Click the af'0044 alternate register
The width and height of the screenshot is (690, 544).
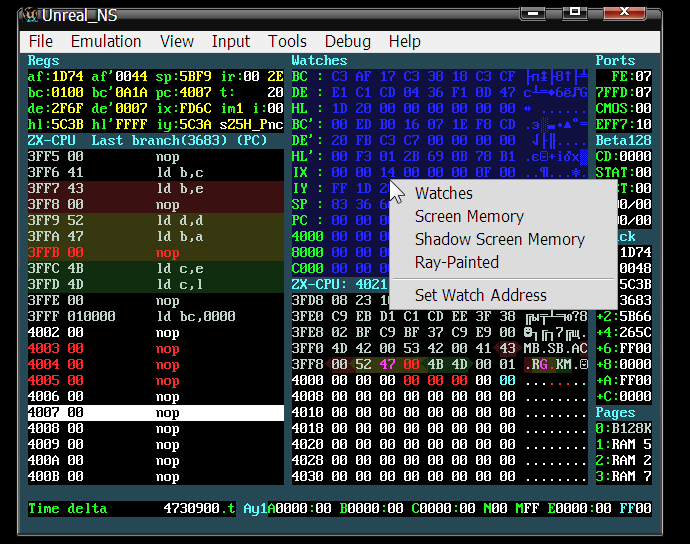click(x=119, y=77)
